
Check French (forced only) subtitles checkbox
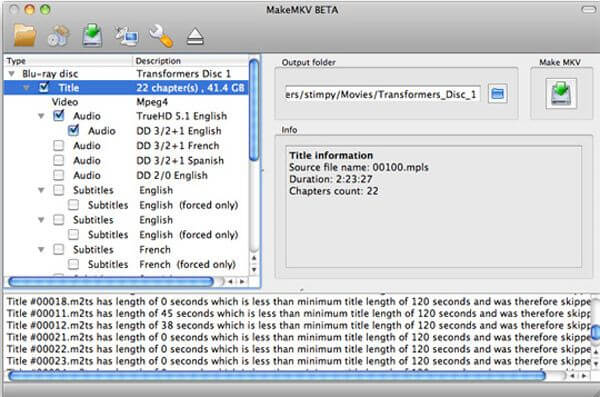73,264
